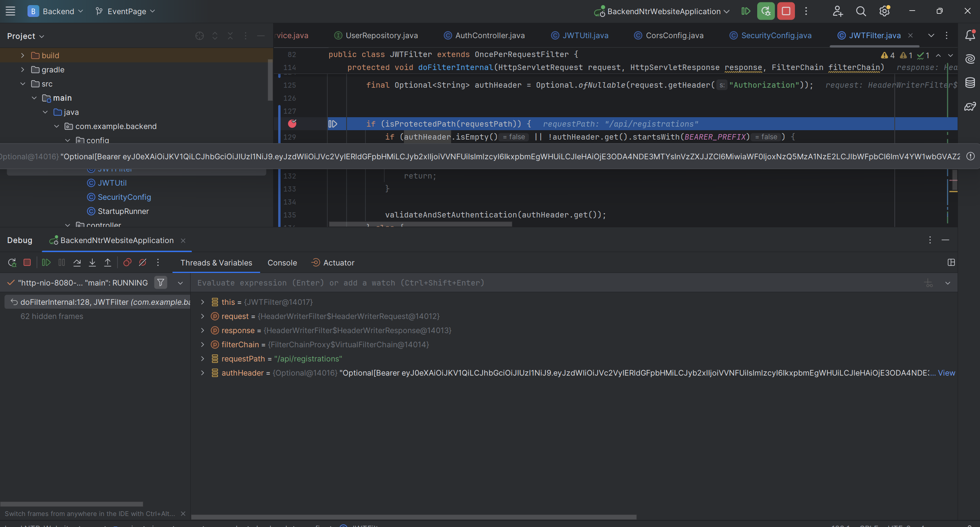
Task: Stop the debug session with the red square
Action: pos(27,262)
